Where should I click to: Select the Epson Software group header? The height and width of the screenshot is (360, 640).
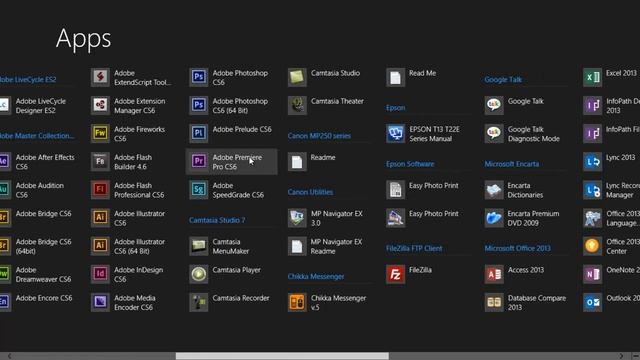pyautogui.click(x=410, y=164)
